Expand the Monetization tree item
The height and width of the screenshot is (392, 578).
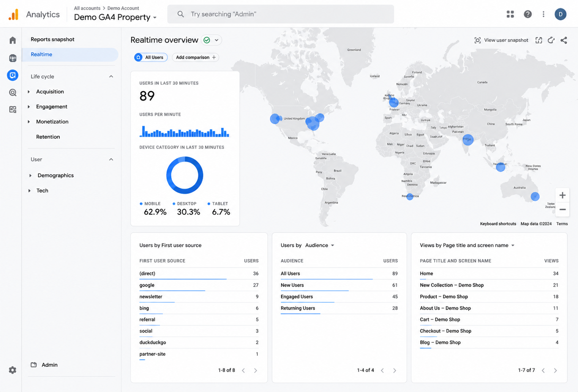tap(29, 122)
